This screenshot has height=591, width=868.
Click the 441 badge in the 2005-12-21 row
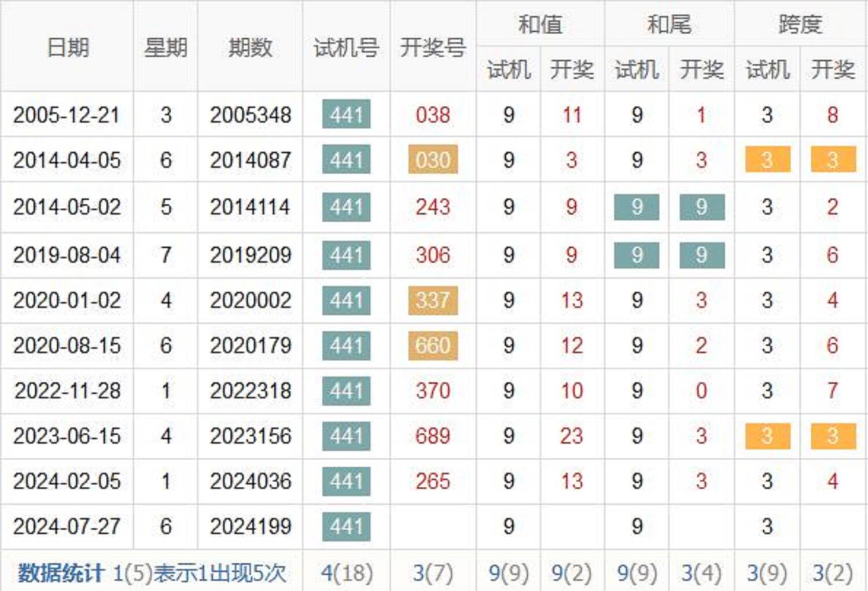pyautogui.click(x=346, y=115)
